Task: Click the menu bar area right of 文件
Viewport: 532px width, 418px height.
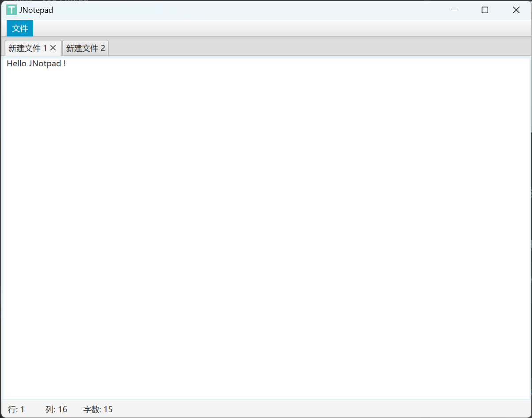Action: [x=177, y=28]
